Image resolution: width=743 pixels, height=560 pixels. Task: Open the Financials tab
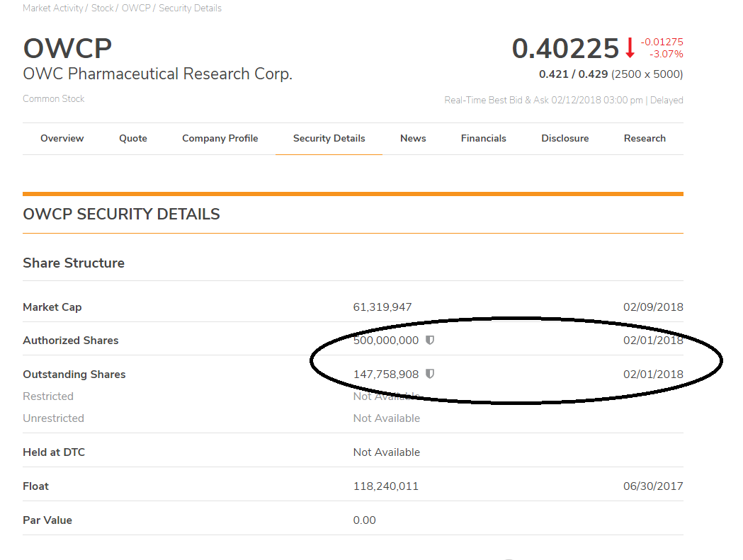click(x=483, y=138)
